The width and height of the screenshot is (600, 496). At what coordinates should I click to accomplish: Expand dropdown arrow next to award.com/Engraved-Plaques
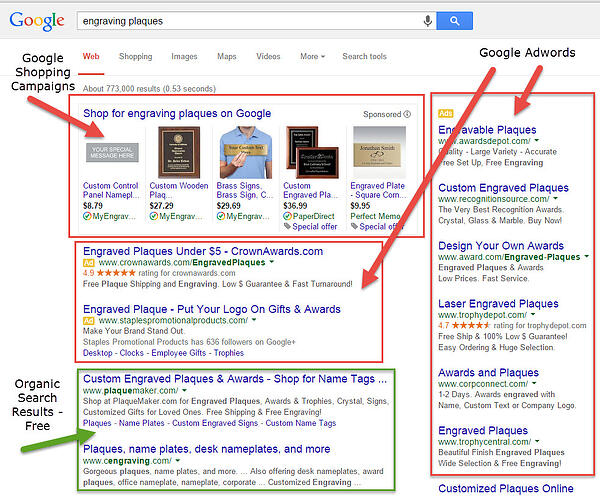pos(586,256)
